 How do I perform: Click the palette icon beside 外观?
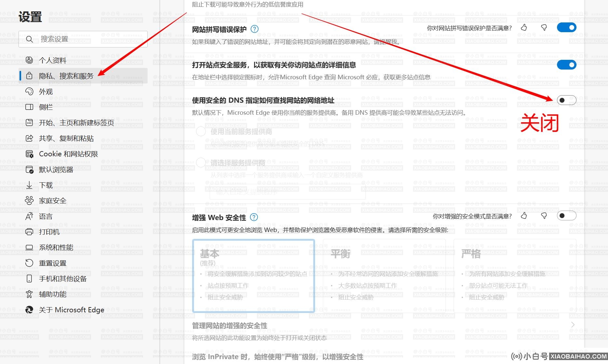29,91
